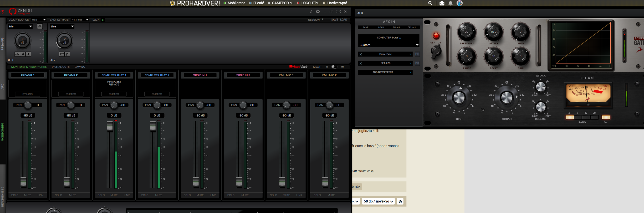The image size is (644, 213).
Task: Bypass PowerGate with its BP button
Action: pyautogui.click(x=417, y=54)
